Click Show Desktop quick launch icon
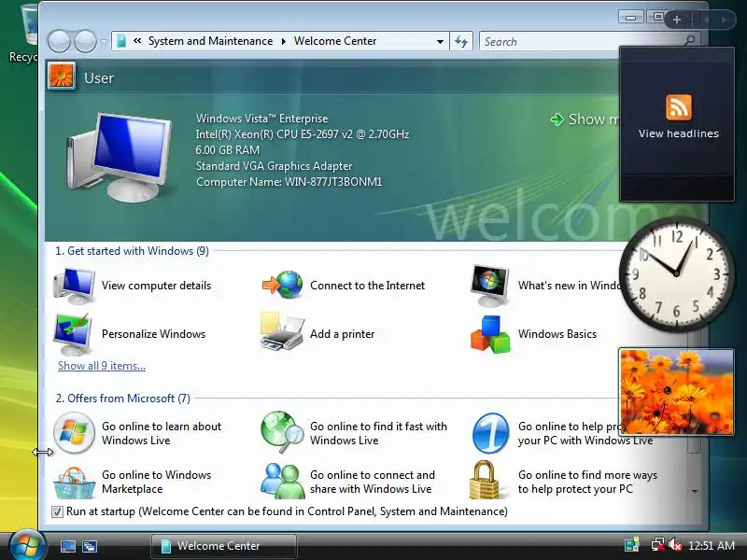 point(67,546)
